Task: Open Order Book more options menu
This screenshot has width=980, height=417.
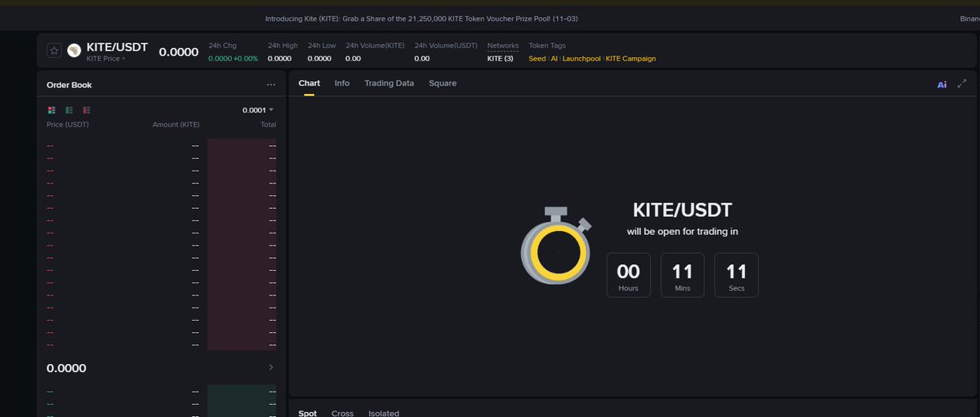Action: [x=271, y=84]
